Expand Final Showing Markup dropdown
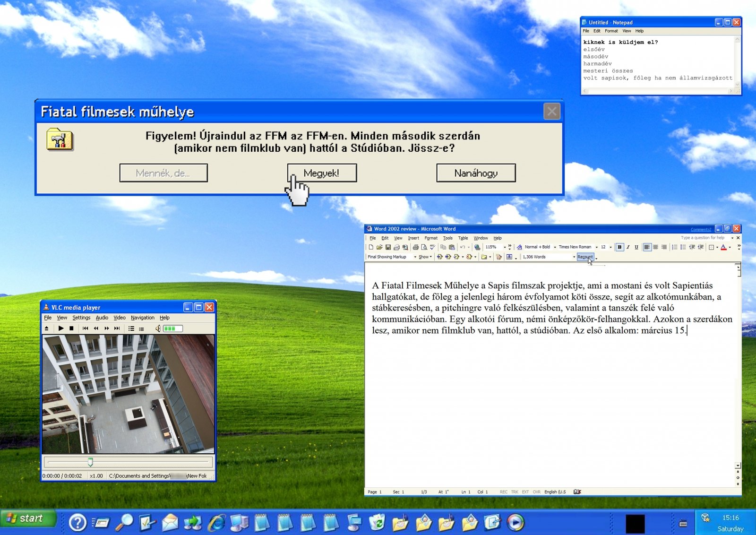 click(x=415, y=257)
